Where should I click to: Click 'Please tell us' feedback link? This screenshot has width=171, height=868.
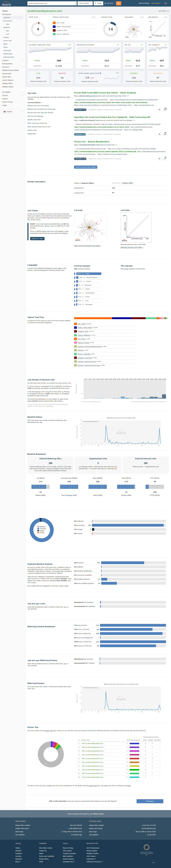coord(99,814)
